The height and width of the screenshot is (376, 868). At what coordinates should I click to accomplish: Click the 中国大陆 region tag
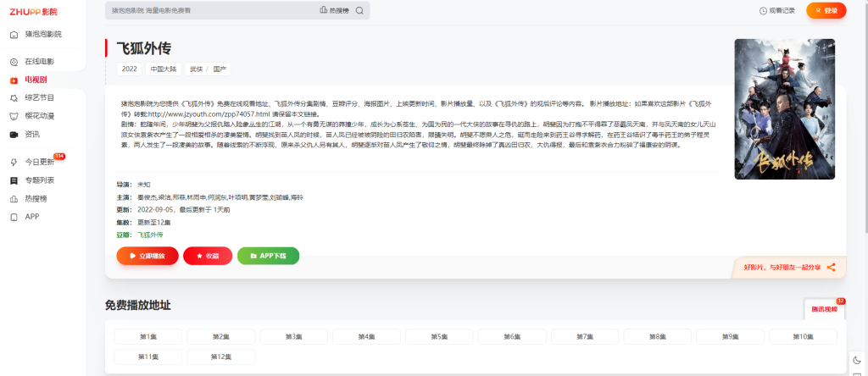(x=164, y=69)
